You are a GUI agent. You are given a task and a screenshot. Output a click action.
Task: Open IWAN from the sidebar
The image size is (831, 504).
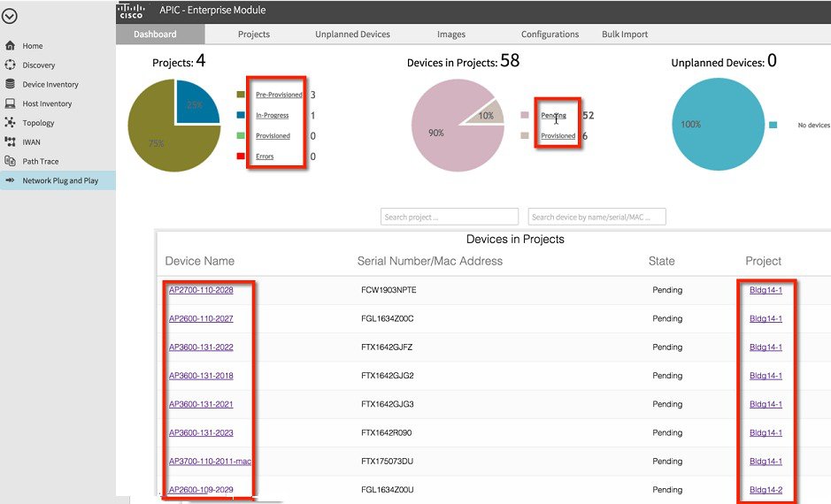(x=31, y=141)
